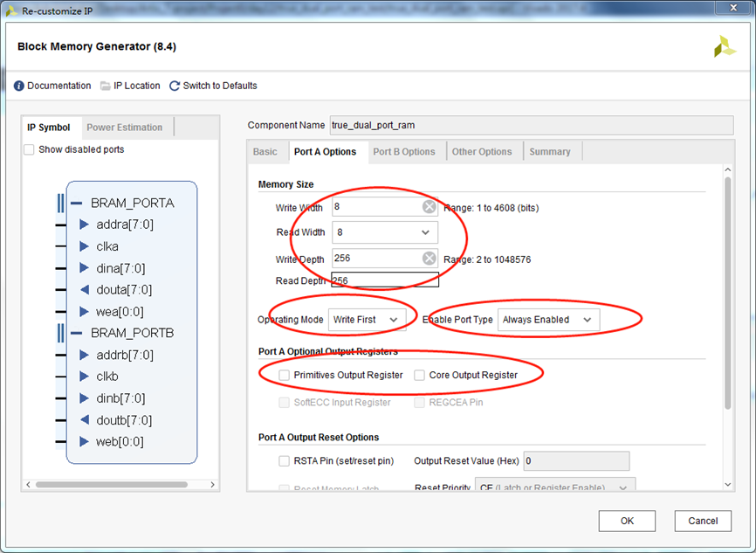This screenshot has width=756, height=553.
Task: Click the wea[0:0] port arrow
Action: click(84, 311)
